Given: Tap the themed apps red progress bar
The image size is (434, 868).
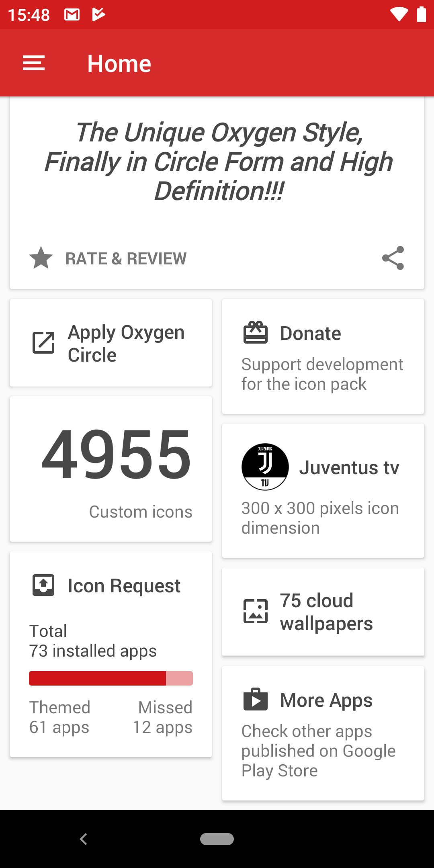Looking at the screenshot, I should (x=97, y=678).
